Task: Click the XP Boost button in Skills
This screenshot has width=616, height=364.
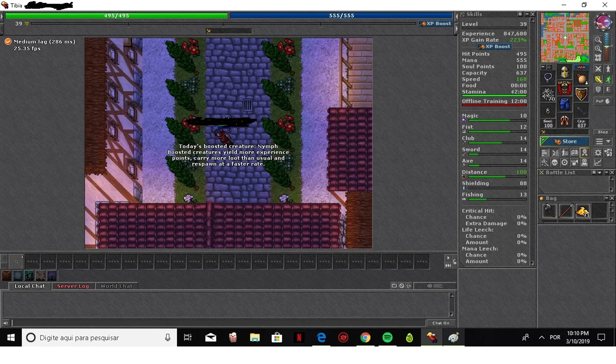Action: 494,47
